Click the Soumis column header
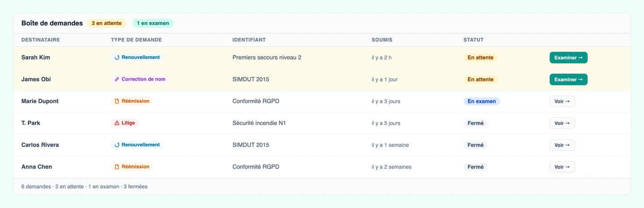The image size is (644, 208). coord(382,40)
